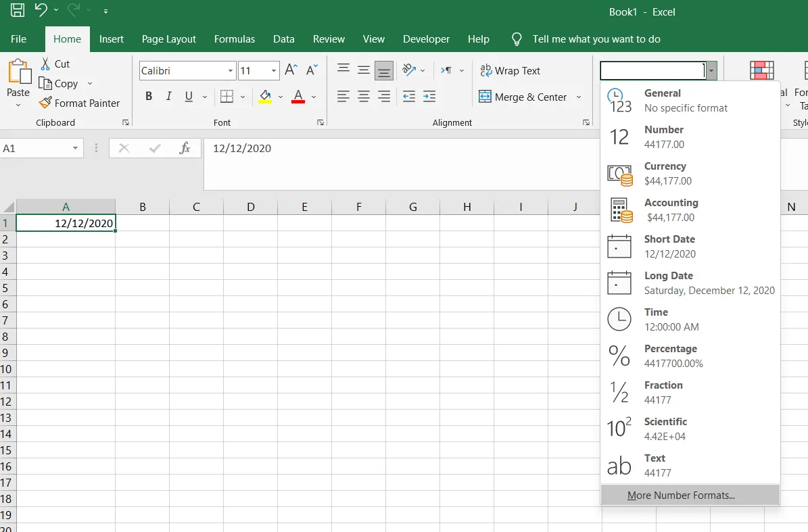Click Increase Indent icon

coord(429,96)
